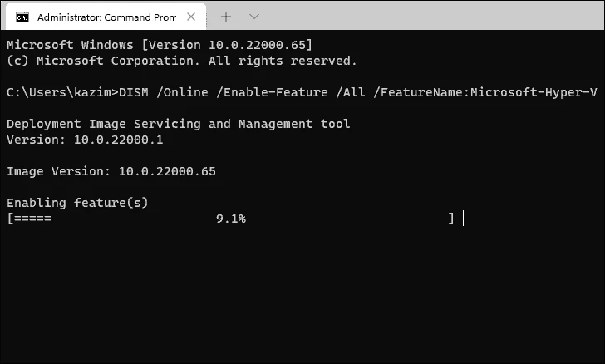Click the /FeatureName:Microsoft-Hyper-V argument

[474, 92]
